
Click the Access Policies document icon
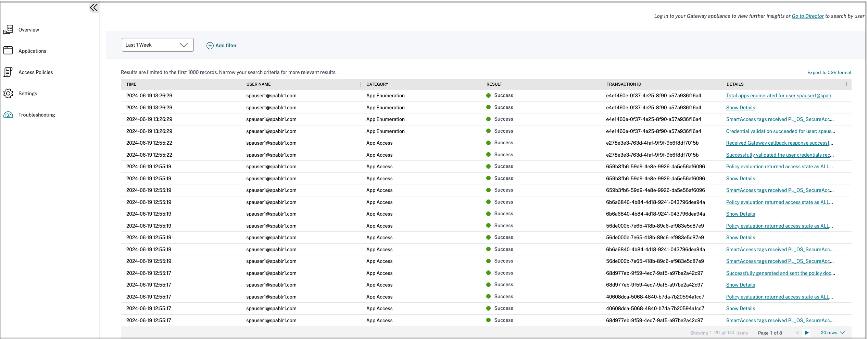8,72
